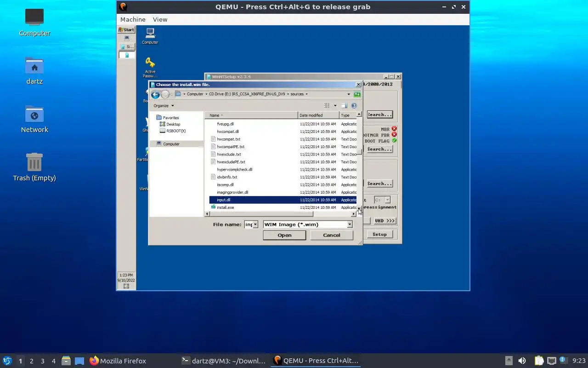Image resolution: width=588 pixels, height=368 pixels.
Task: Click the green refresh icon beside address bar
Action: tap(357, 94)
